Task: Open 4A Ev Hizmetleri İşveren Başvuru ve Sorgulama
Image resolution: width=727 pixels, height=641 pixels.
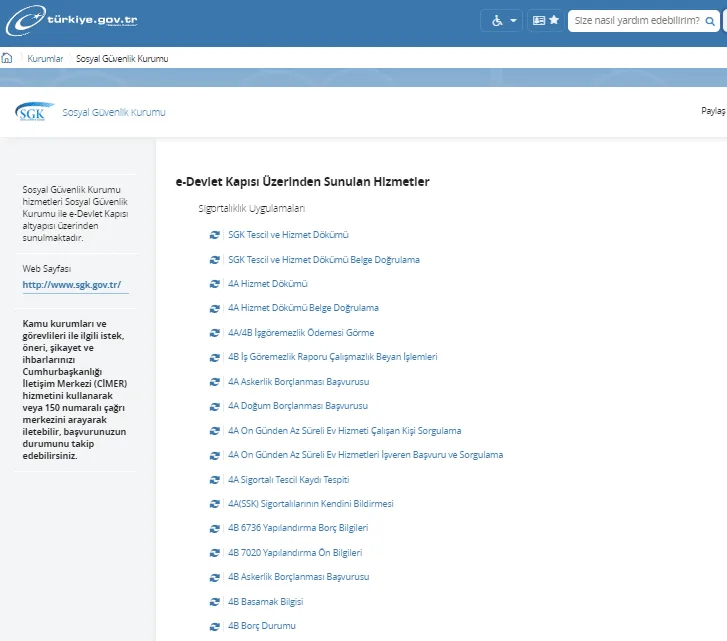Action: pos(365,455)
